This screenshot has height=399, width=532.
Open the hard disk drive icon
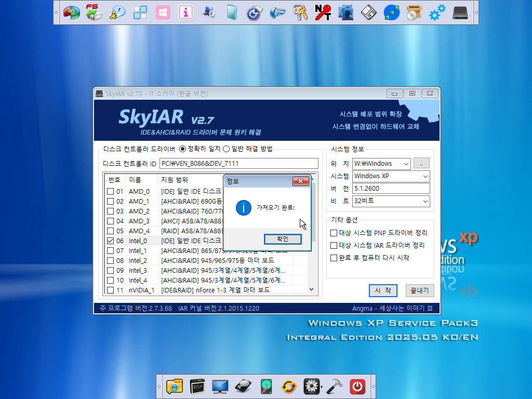coord(243,387)
